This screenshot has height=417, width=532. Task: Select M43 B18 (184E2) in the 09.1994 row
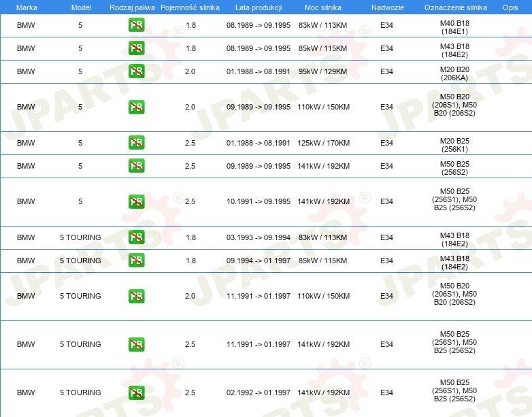(x=454, y=263)
